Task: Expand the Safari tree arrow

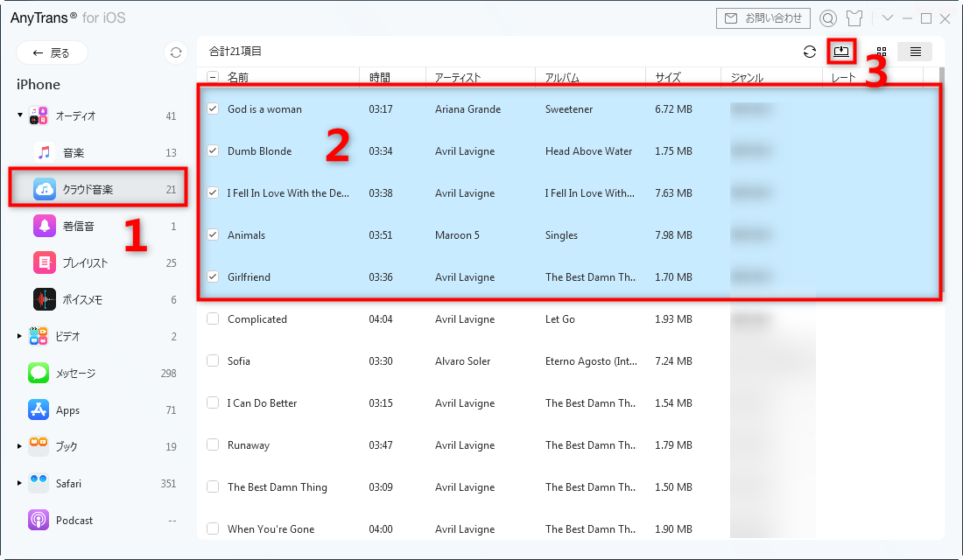Action: pos(19,483)
